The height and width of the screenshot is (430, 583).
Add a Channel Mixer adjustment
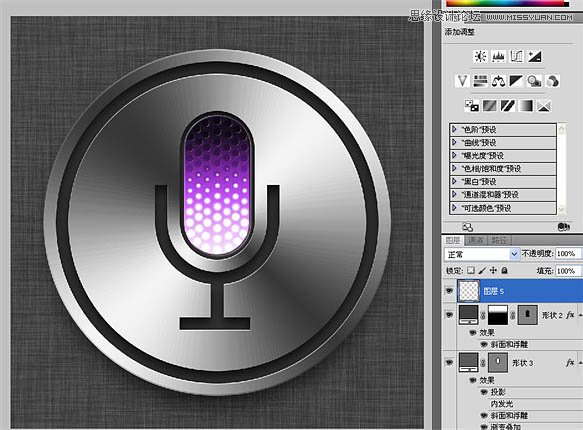pos(553,81)
